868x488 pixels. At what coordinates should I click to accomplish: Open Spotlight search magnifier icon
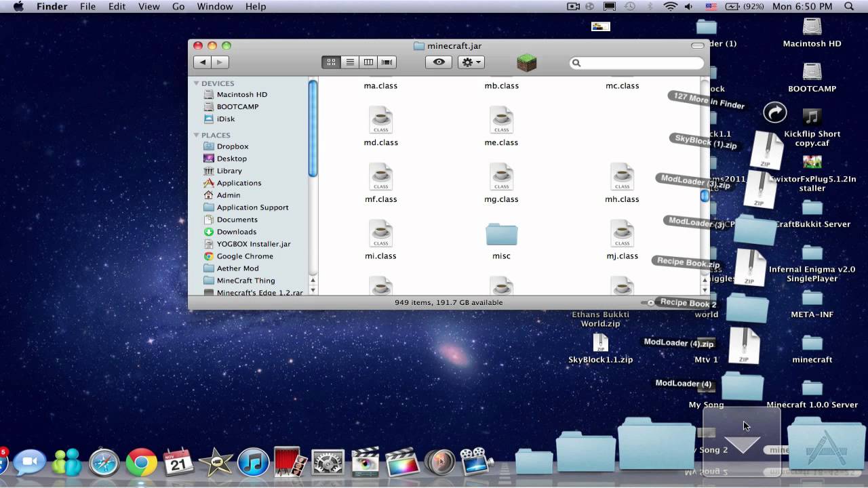[x=849, y=7]
